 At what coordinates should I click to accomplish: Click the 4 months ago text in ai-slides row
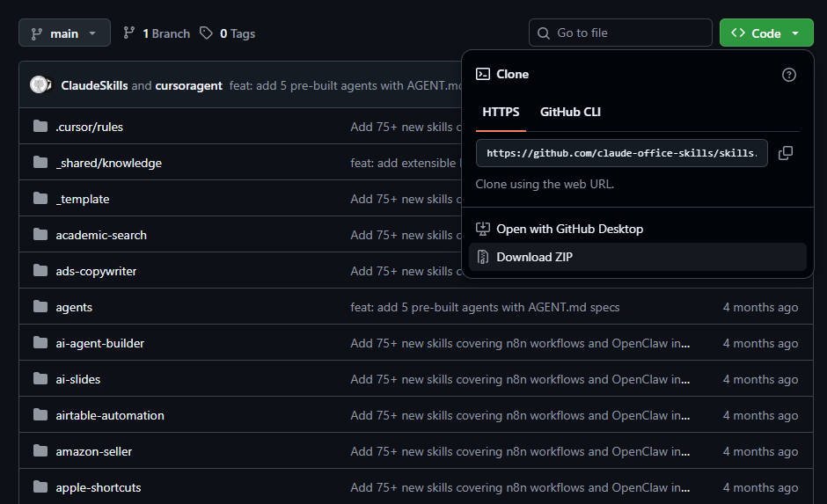pyautogui.click(x=760, y=379)
